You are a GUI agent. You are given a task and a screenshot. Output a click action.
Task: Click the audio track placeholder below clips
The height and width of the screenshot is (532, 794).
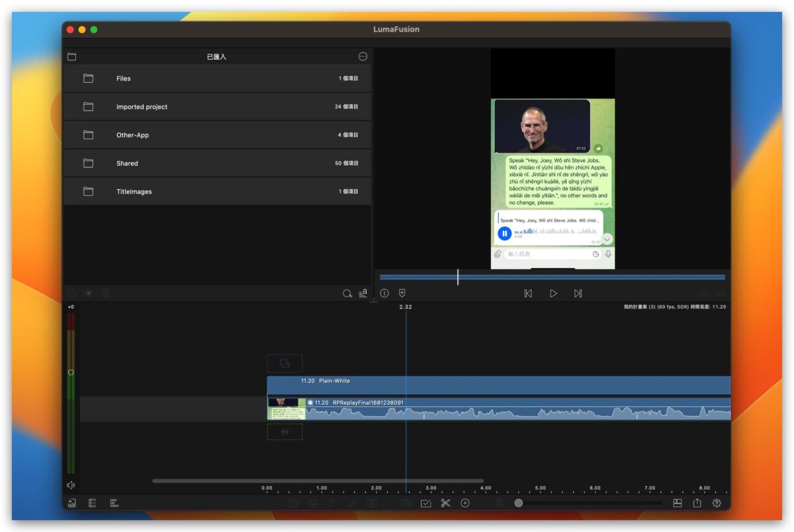point(285,432)
